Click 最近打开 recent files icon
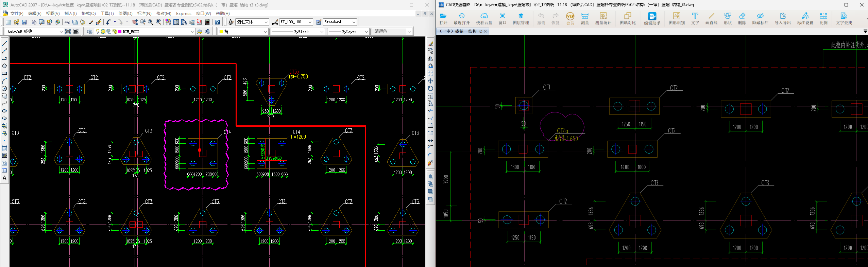 pyautogui.click(x=462, y=19)
